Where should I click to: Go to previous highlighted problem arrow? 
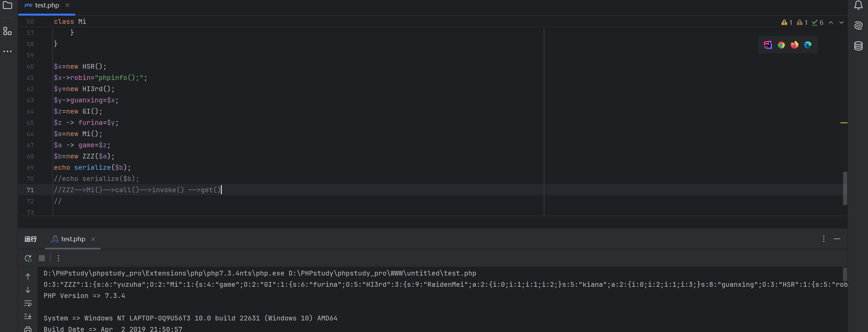831,23
